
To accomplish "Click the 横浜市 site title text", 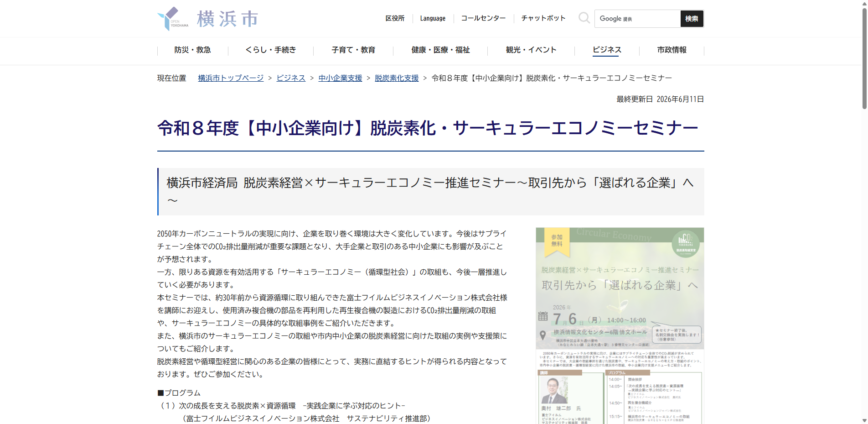I will [x=227, y=19].
